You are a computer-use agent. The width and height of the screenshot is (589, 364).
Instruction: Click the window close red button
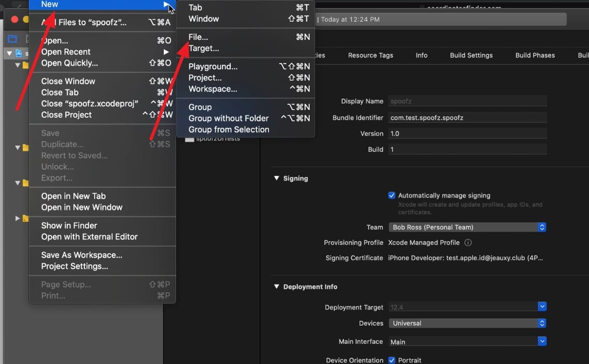click(x=14, y=19)
